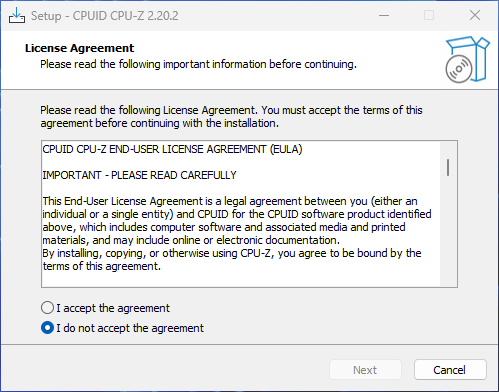Click the EULA title line in the license text
Screen dimensions: 499x392
tap(172, 149)
